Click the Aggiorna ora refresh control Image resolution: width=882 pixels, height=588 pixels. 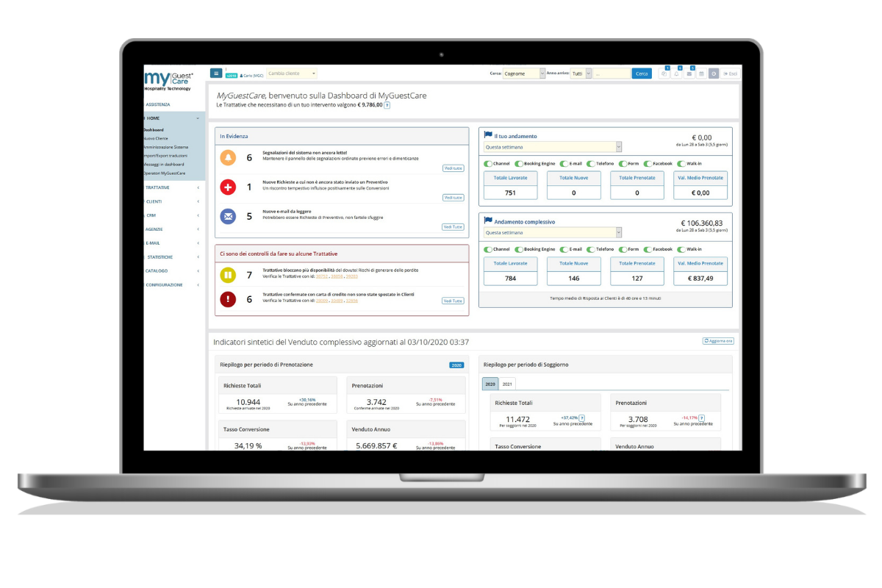click(x=717, y=340)
